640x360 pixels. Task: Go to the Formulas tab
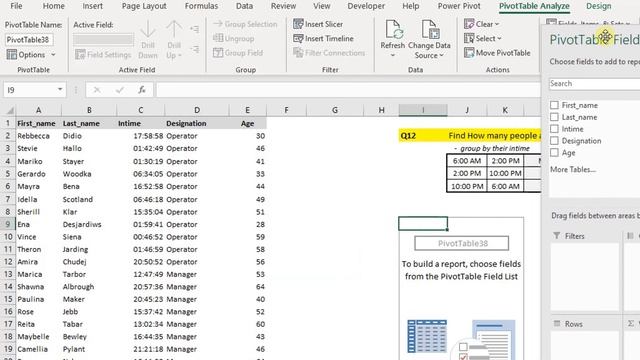201,6
